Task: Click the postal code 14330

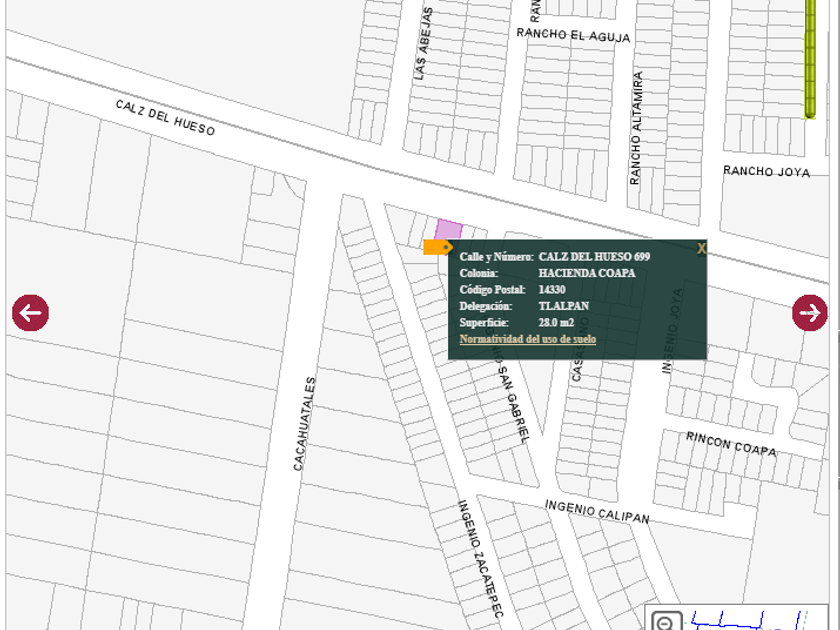Action: tap(552, 290)
